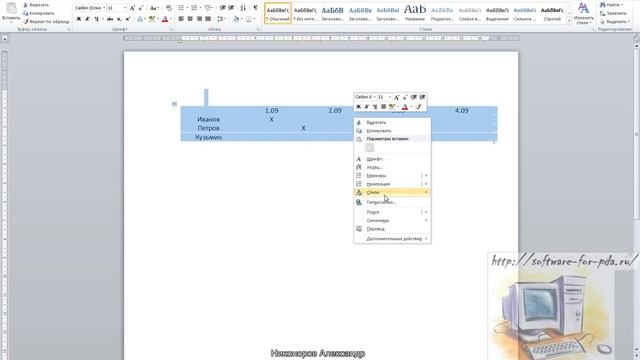Click the multilevel list icon in ribbon
The height and width of the screenshot is (360, 640).
pos(209,8)
